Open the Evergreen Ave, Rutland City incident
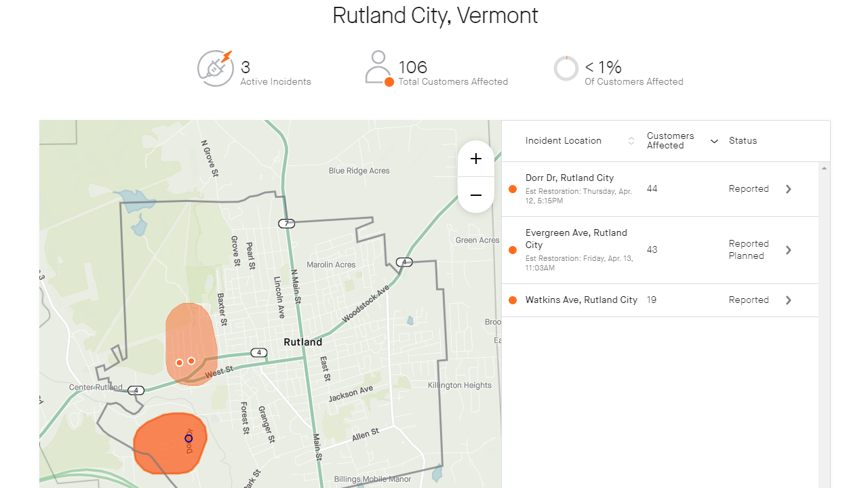 [x=660, y=250]
